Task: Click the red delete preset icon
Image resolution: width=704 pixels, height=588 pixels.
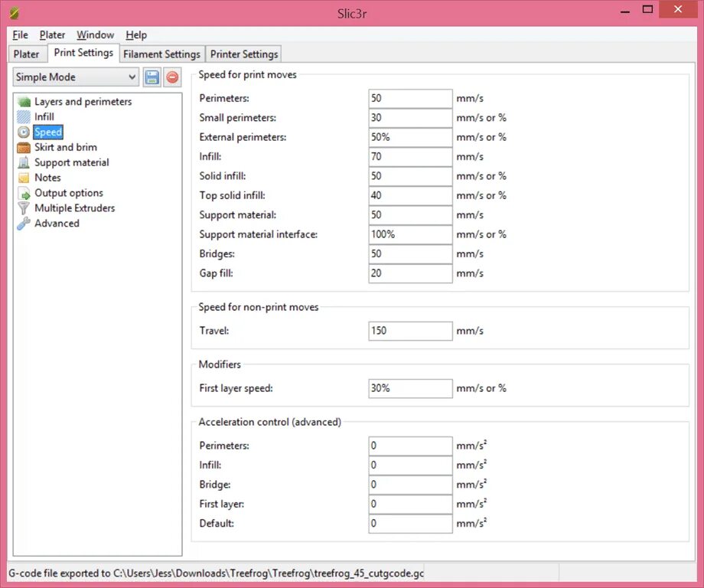Action: tap(172, 77)
